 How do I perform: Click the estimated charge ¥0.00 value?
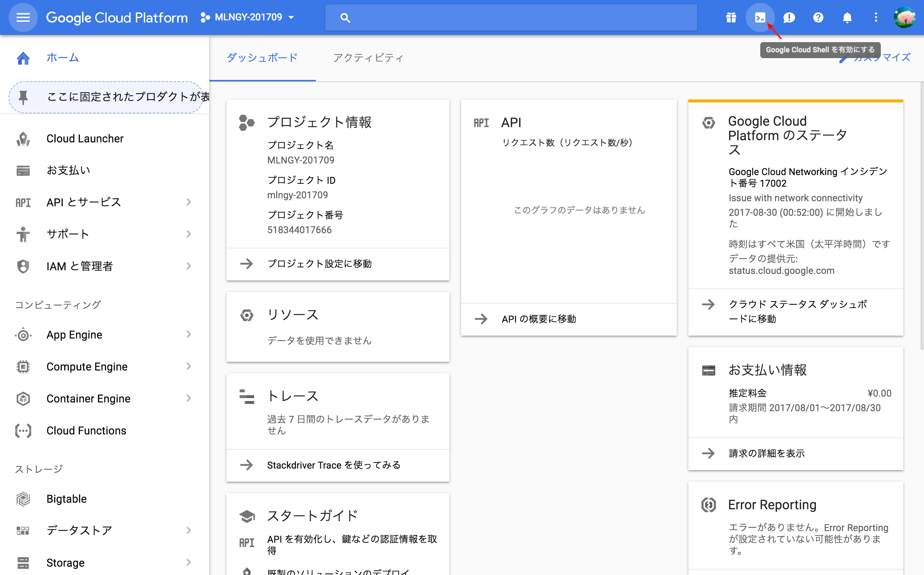(x=879, y=394)
